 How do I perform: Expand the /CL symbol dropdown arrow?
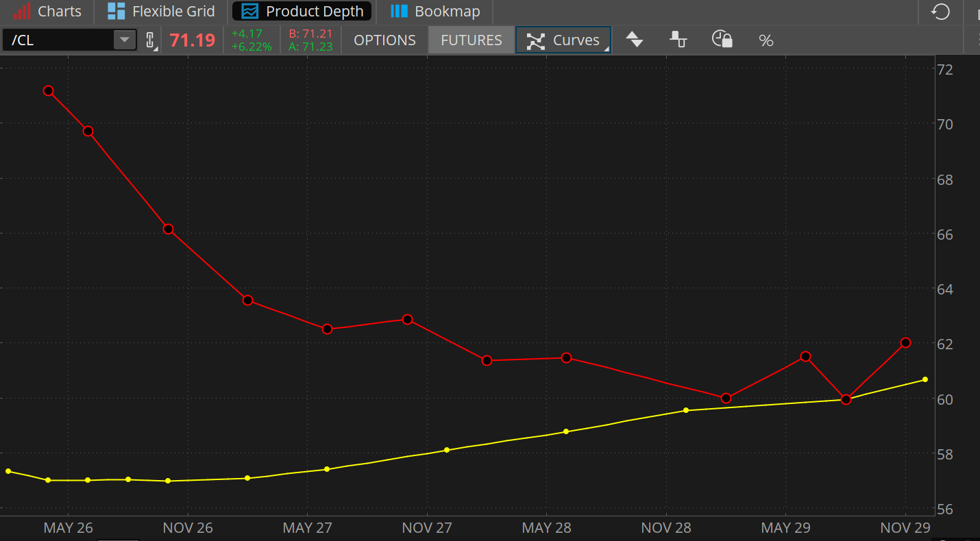pyautogui.click(x=124, y=40)
